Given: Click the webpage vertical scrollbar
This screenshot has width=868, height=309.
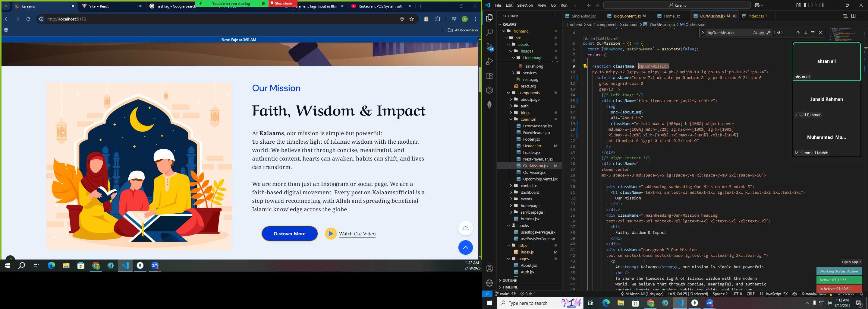Looking at the screenshot, I should [479, 80].
